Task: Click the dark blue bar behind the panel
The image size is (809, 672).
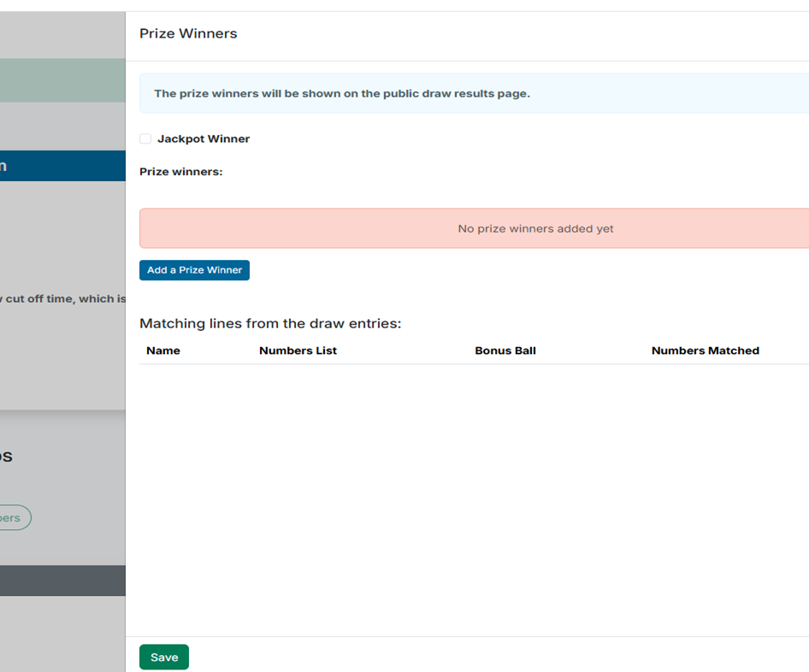Action: (62, 166)
